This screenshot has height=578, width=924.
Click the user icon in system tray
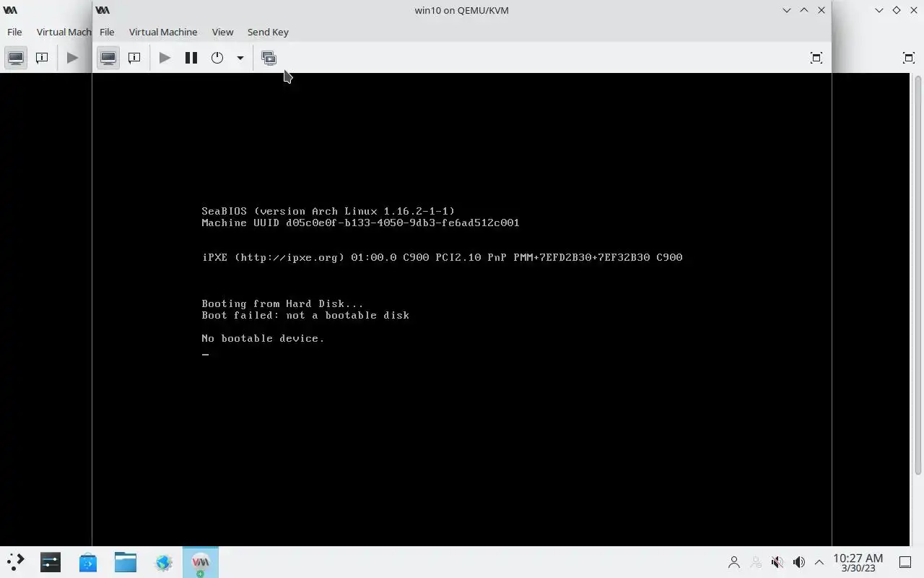pos(734,561)
